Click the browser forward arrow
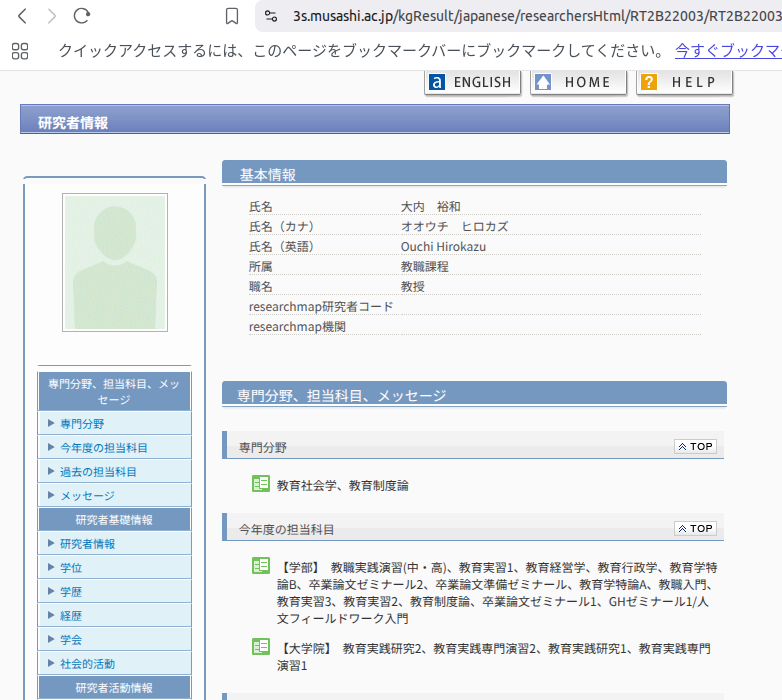 click(x=52, y=16)
